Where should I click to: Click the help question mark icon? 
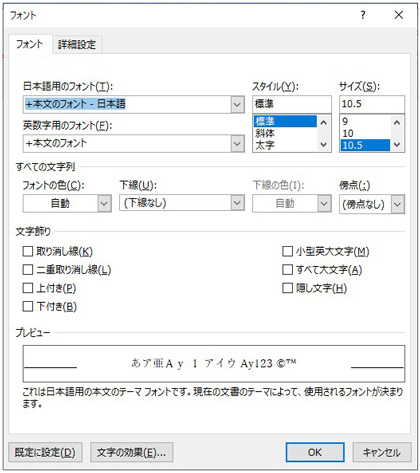click(363, 15)
